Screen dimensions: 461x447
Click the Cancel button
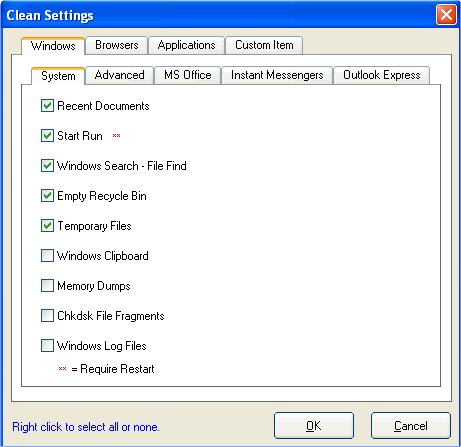coord(411,426)
